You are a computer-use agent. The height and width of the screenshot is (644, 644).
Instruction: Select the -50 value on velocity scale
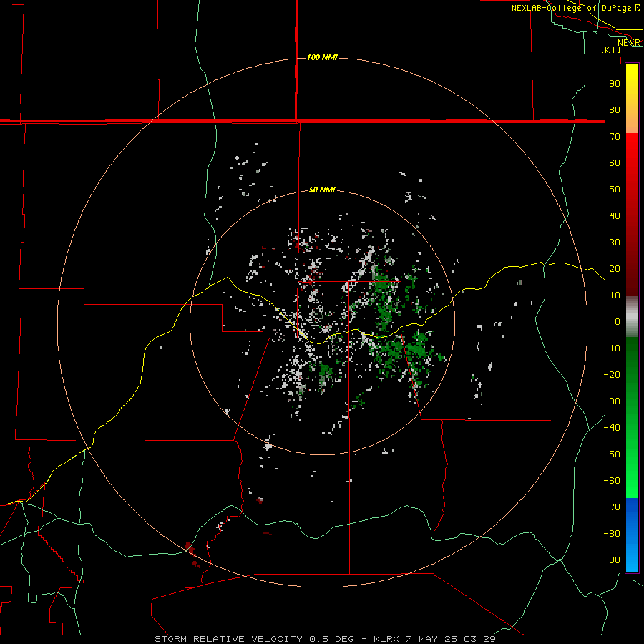coord(612,454)
